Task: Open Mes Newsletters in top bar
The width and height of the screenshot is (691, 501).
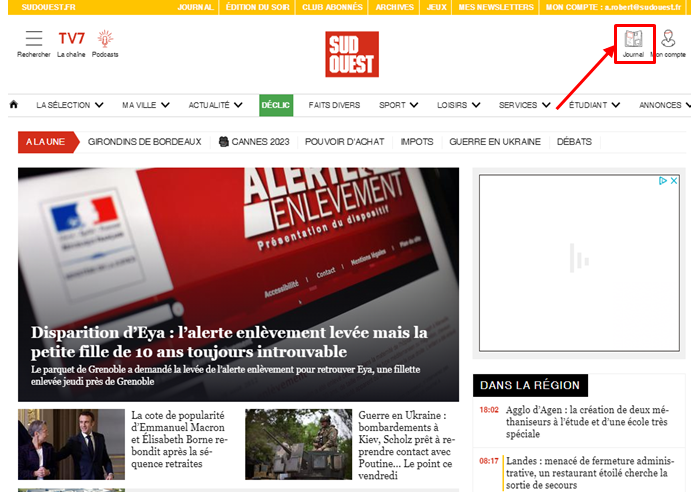Action: coord(496,7)
